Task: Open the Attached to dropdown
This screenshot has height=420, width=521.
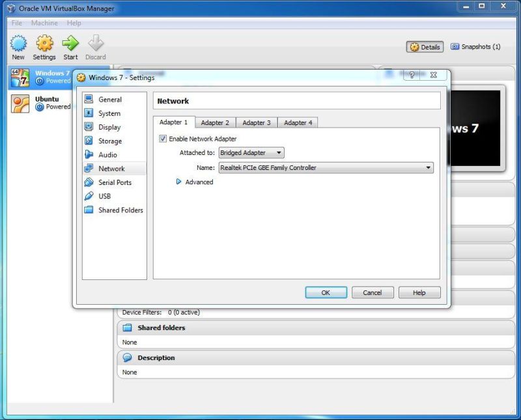Action: click(251, 152)
